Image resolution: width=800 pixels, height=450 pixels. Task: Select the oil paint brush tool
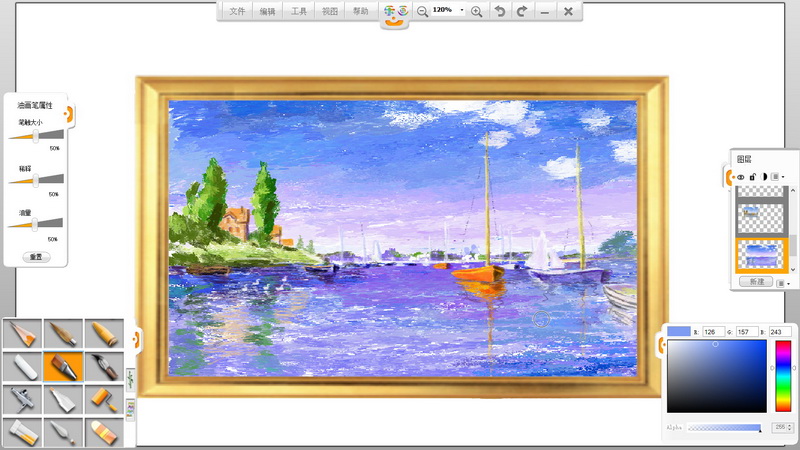[x=63, y=366]
